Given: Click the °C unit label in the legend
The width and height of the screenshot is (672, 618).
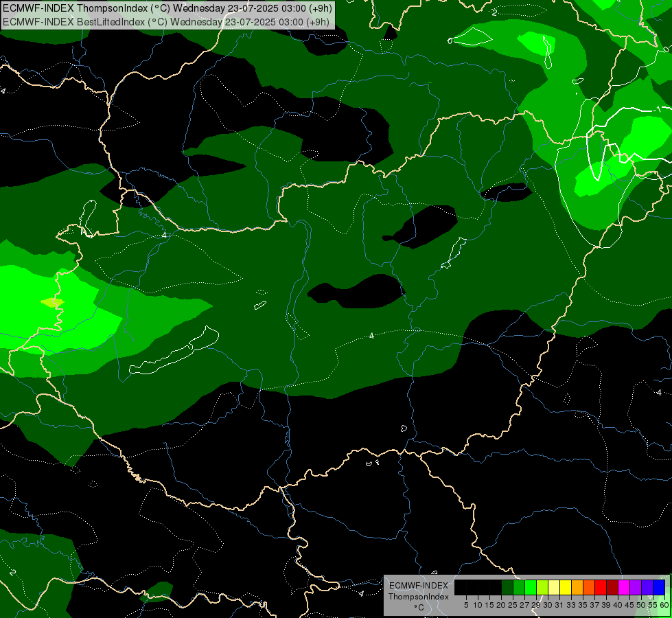Looking at the screenshot, I should point(419,608).
